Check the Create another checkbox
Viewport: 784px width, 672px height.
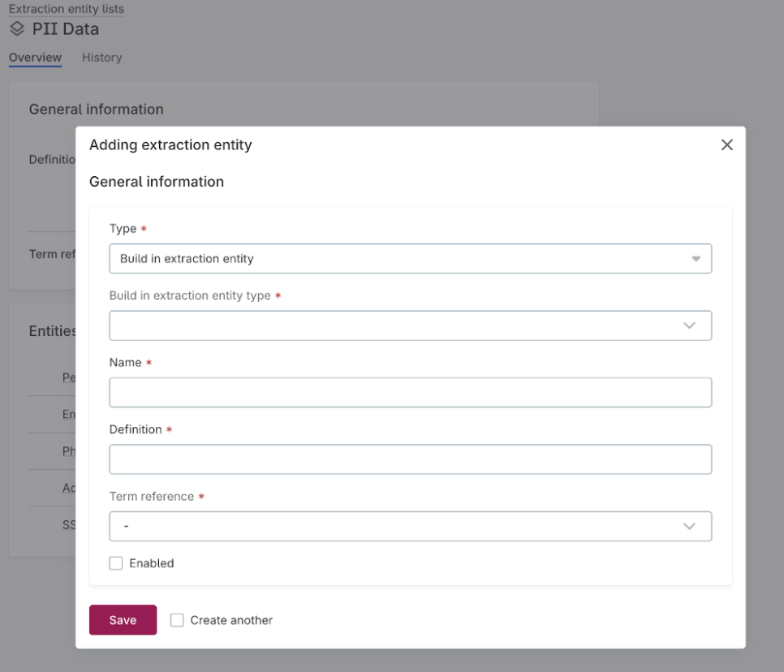pyautogui.click(x=177, y=620)
